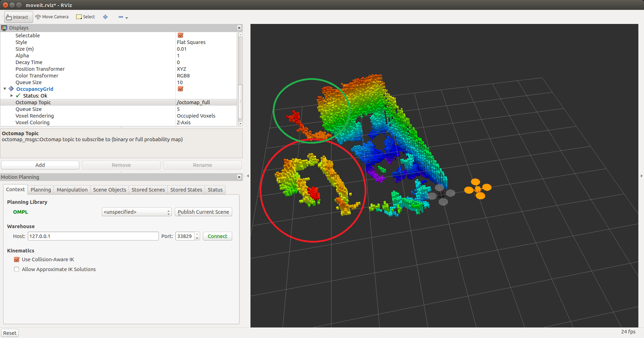Image resolution: width=644 pixels, height=338 pixels.
Task: Activate the Interact tool
Action: click(x=18, y=17)
